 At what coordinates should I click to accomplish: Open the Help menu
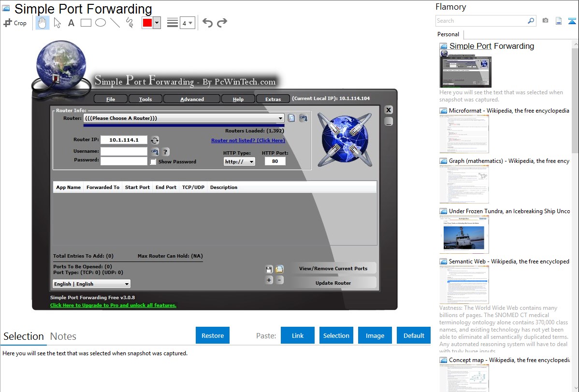point(238,99)
